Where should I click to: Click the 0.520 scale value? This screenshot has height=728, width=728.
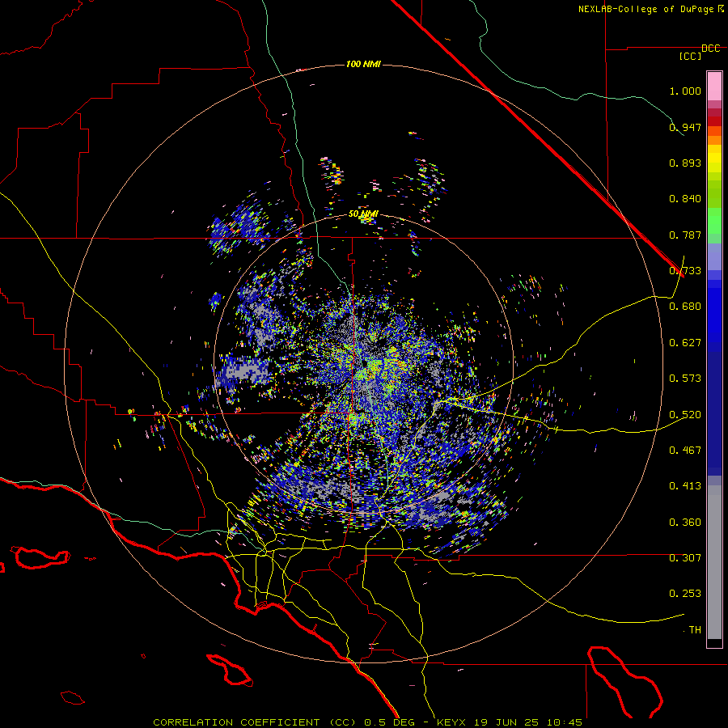(x=685, y=415)
